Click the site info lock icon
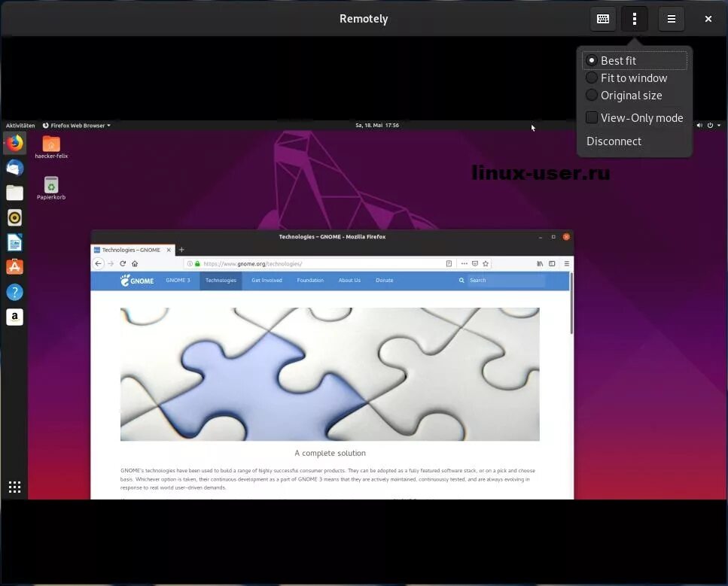The height and width of the screenshot is (586, 728). click(x=197, y=263)
